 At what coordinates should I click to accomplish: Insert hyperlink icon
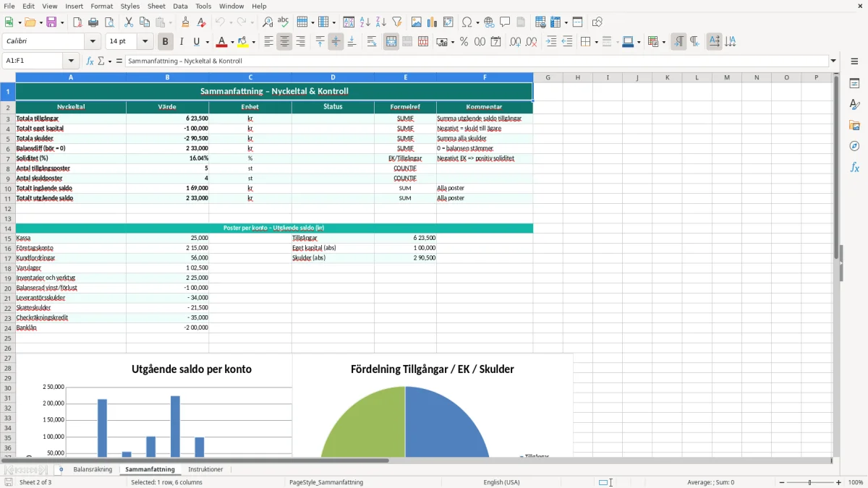[489, 22]
